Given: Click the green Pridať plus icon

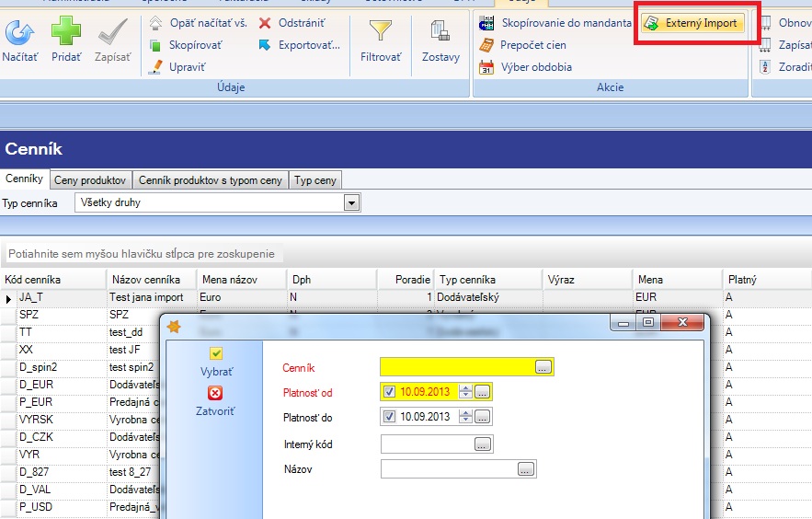Looking at the screenshot, I should (66, 31).
